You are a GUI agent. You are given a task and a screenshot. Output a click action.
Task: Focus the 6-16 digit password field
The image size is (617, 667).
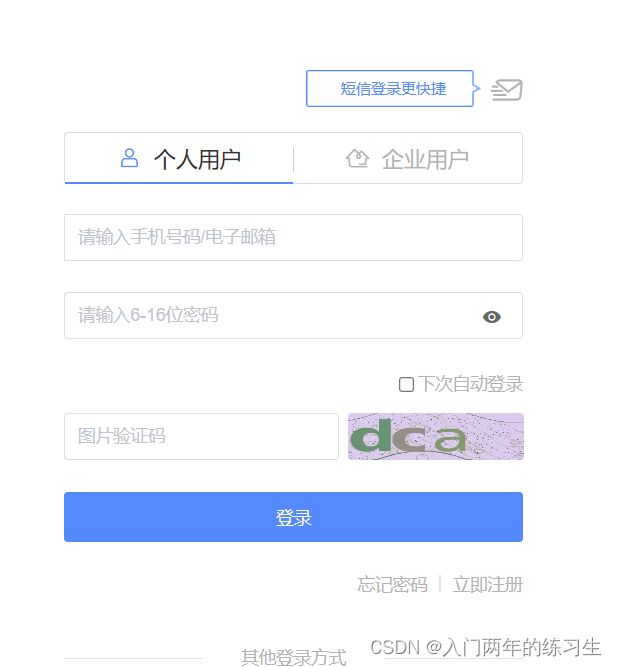293,316
